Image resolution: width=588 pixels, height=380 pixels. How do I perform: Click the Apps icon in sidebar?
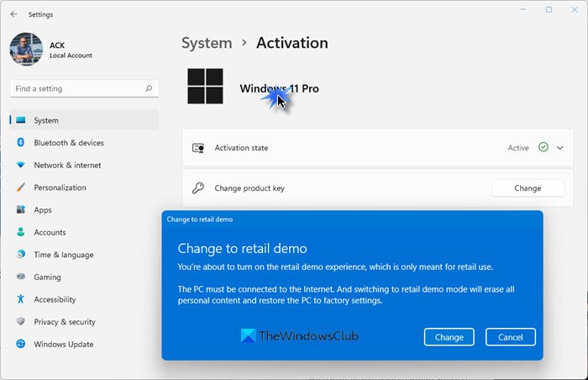pyautogui.click(x=21, y=209)
